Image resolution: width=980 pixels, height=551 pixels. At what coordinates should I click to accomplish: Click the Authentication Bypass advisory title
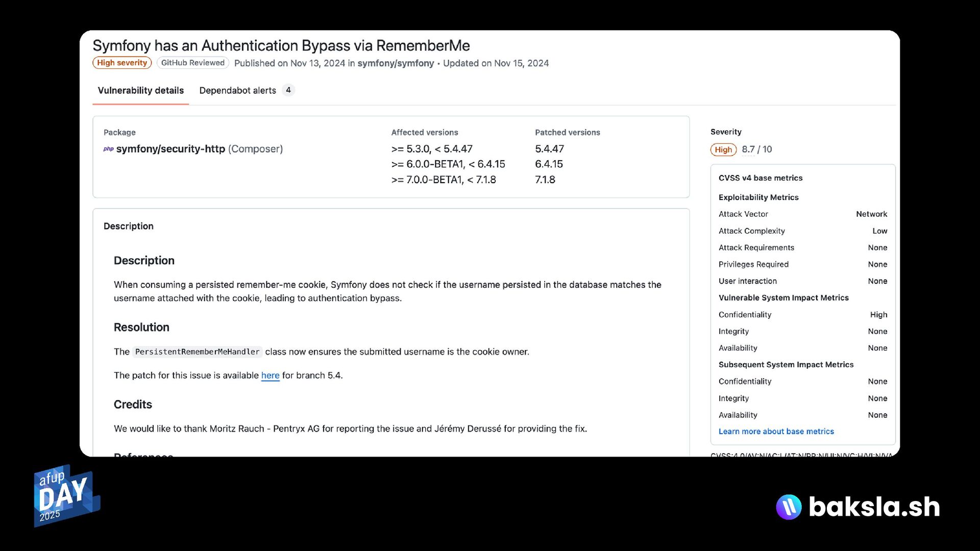(281, 45)
